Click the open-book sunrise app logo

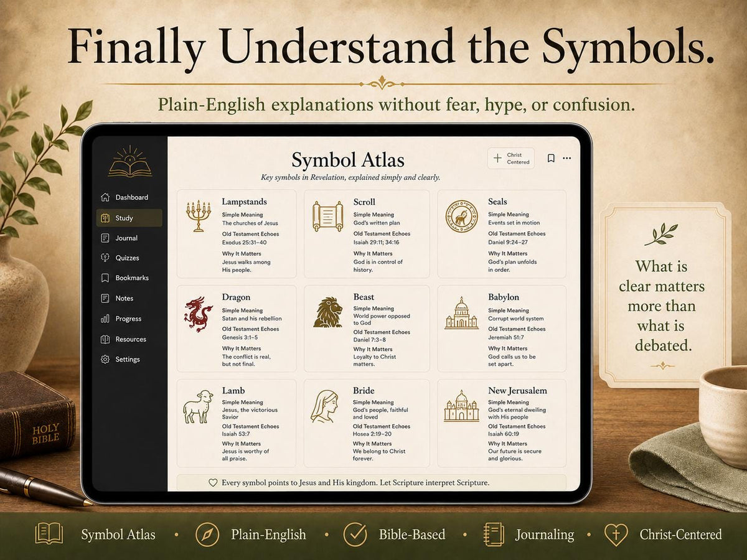[x=129, y=162]
